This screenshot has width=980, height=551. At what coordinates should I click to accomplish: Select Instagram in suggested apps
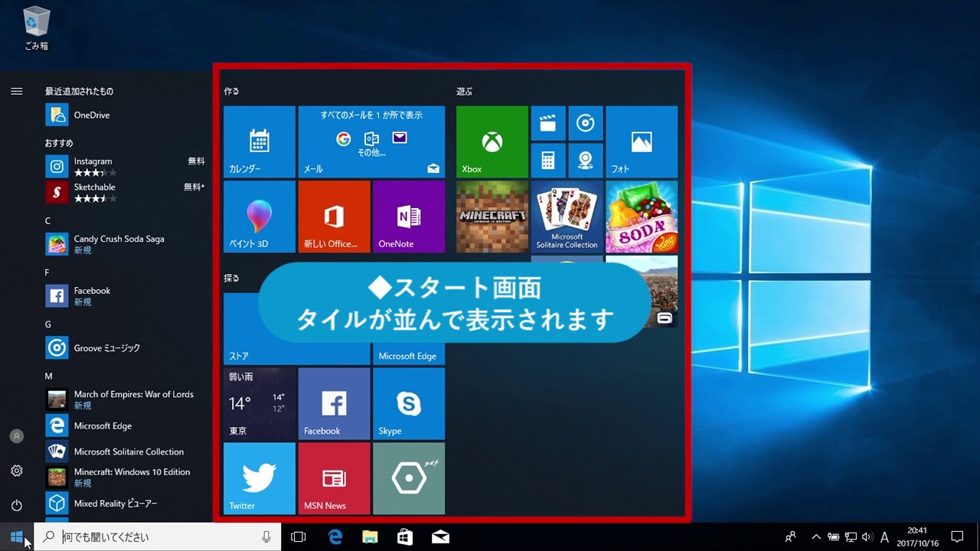(125, 166)
